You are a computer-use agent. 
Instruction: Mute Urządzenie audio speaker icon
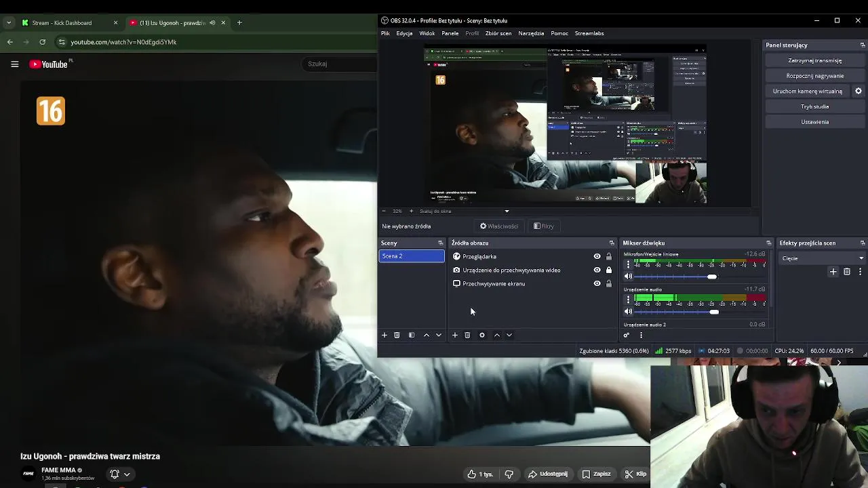[x=628, y=312]
